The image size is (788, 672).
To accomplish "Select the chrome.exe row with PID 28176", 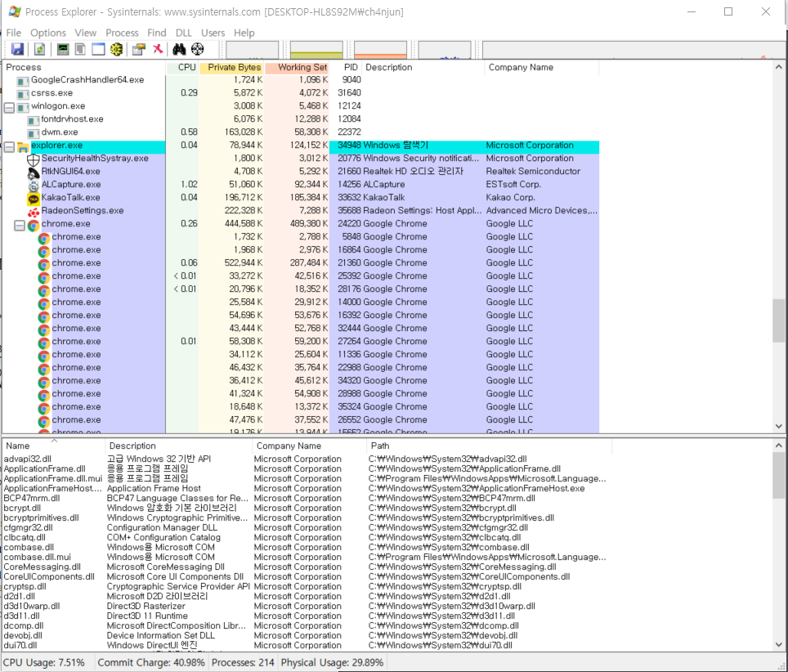I will (301, 289).
